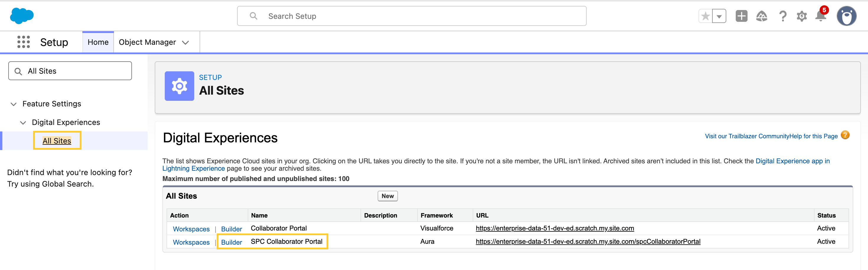Open the help question mark icon
Viewport: 868px width, 270px height.
(x=782, y=16)
